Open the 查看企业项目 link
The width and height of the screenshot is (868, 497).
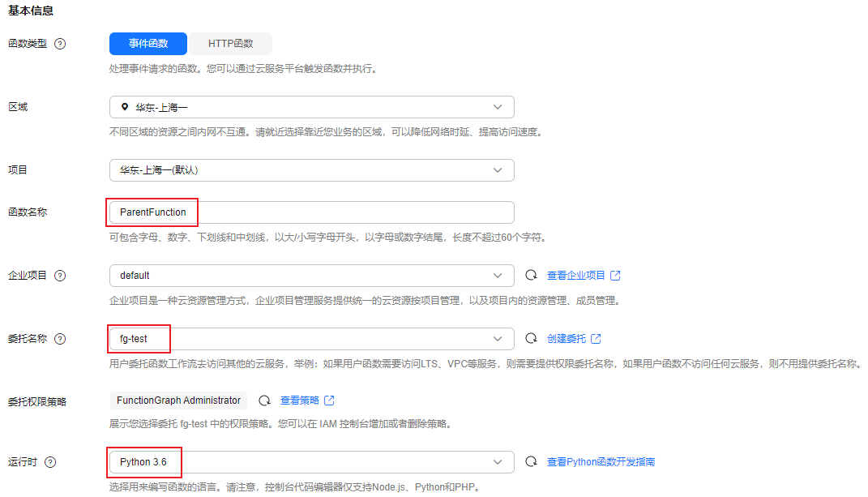pos(576,276)
